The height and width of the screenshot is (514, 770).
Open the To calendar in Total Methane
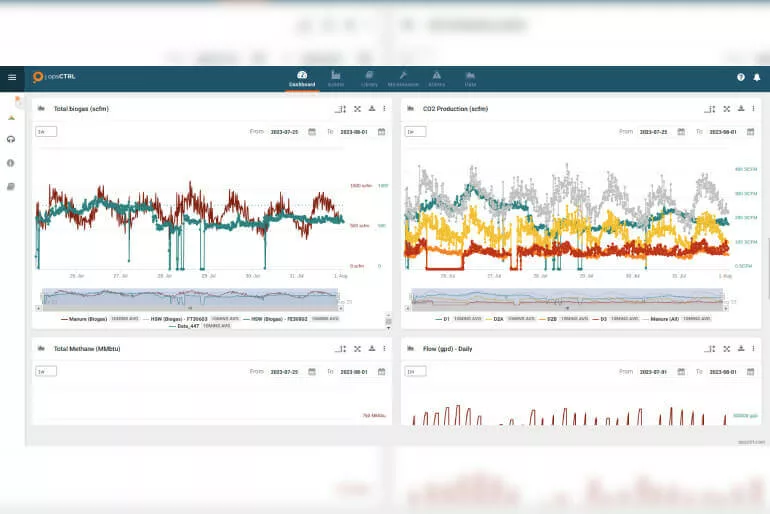(382, 372)
